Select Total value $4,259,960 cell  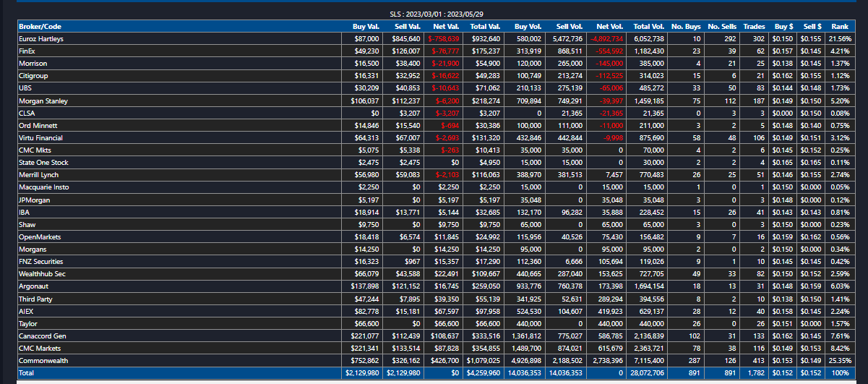[x=484, y=373]
